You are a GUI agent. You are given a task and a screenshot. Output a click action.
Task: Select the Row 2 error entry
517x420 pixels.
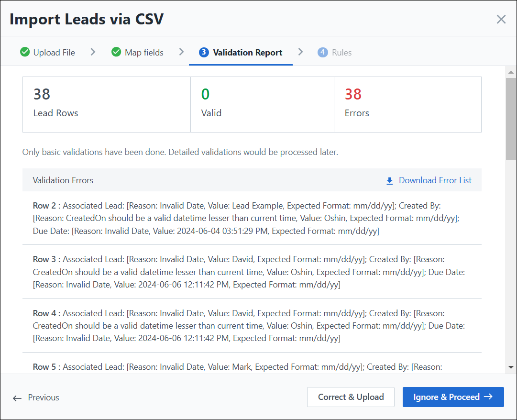tap(252, 218)
